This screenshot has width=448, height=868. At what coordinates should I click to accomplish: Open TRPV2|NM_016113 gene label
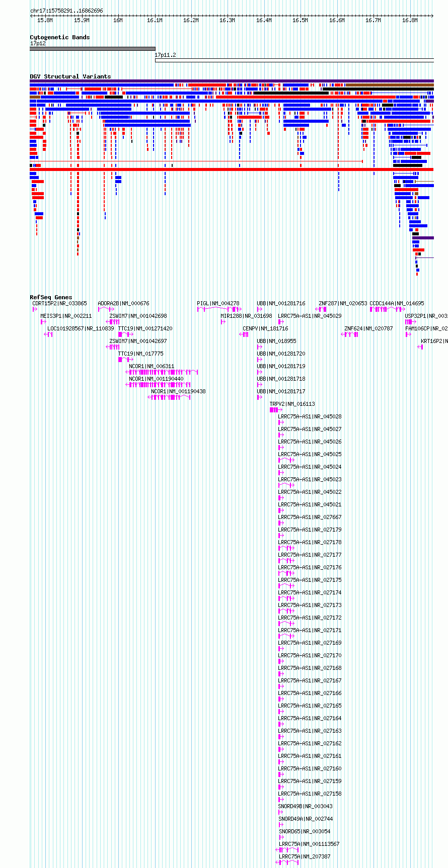point(292,404)
